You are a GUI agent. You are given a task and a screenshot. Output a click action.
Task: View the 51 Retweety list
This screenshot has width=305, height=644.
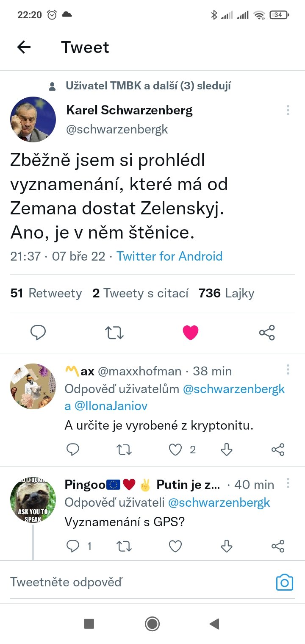[46, 293]
